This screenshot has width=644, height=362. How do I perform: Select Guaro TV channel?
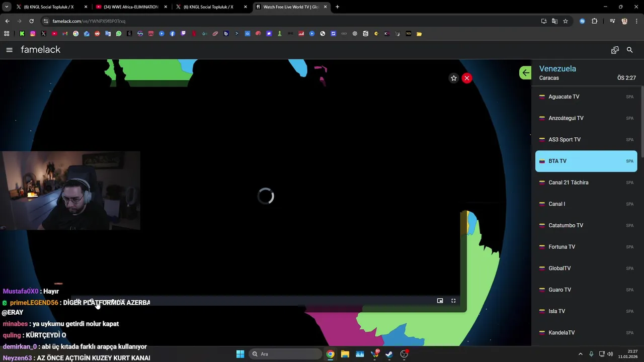click(586, 290)
